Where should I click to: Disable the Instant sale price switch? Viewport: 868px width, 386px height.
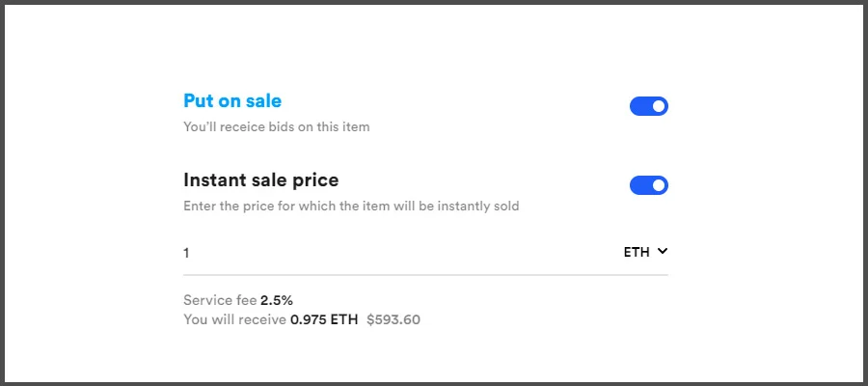point(648,185)
